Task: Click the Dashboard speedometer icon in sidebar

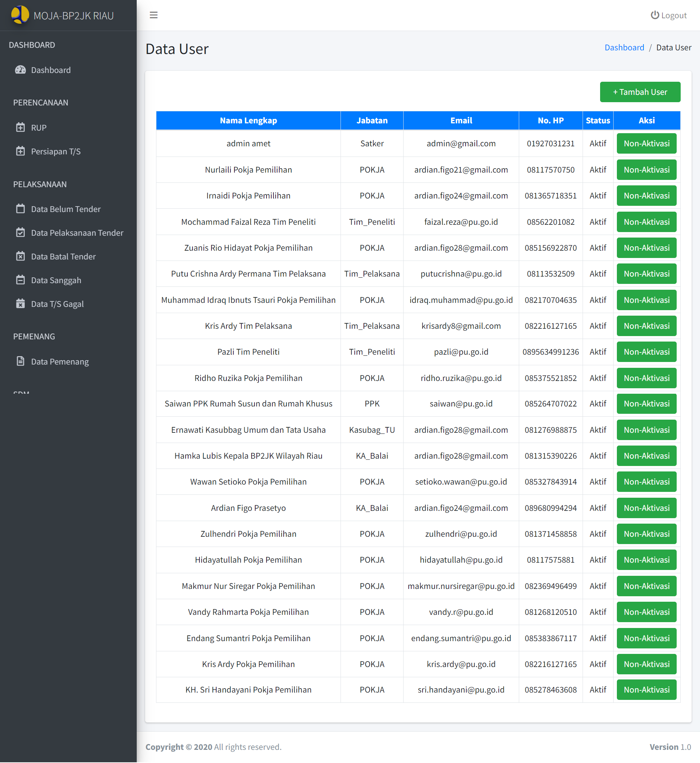Action: coord(20,70)
